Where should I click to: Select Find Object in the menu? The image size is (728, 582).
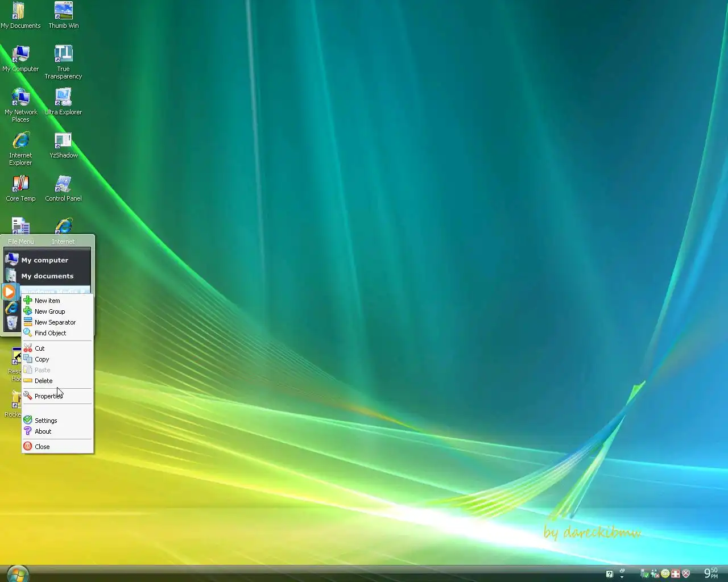(x=57, y=333)
